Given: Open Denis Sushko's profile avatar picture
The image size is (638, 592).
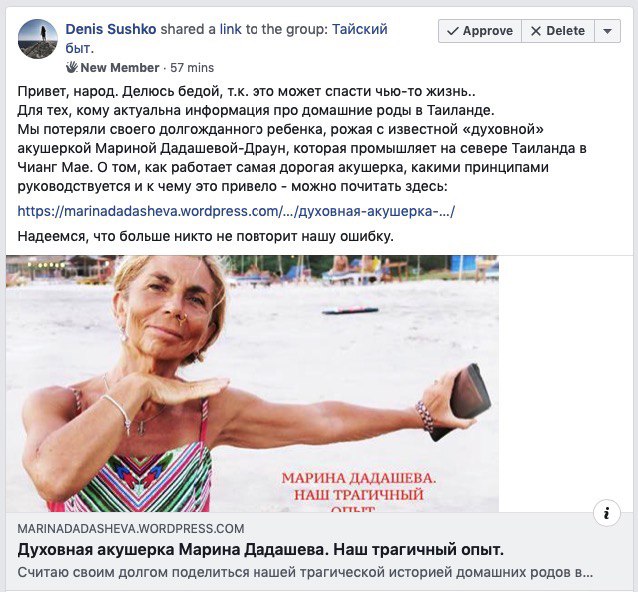Looking at the screenshot, I should [x=37, y=39].
